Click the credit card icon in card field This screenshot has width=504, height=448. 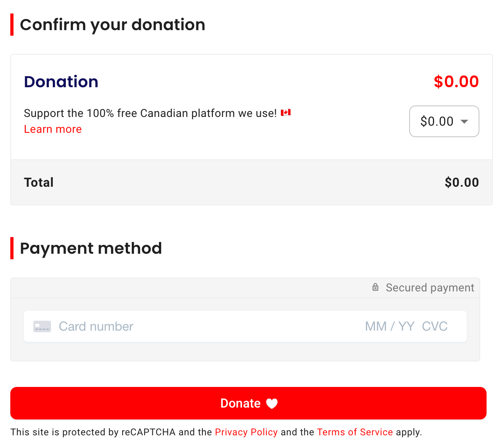(x=42, y=326)
